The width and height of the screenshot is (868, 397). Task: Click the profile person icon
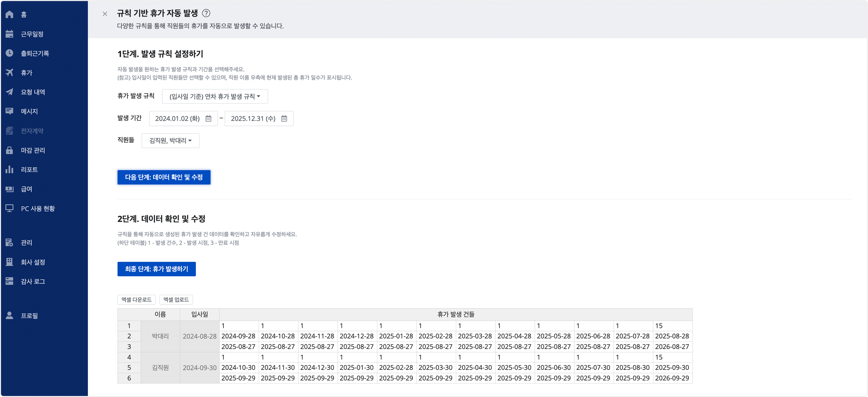9,316
